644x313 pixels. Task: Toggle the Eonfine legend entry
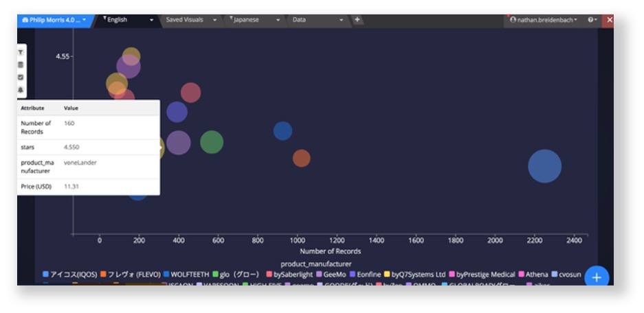365,275
